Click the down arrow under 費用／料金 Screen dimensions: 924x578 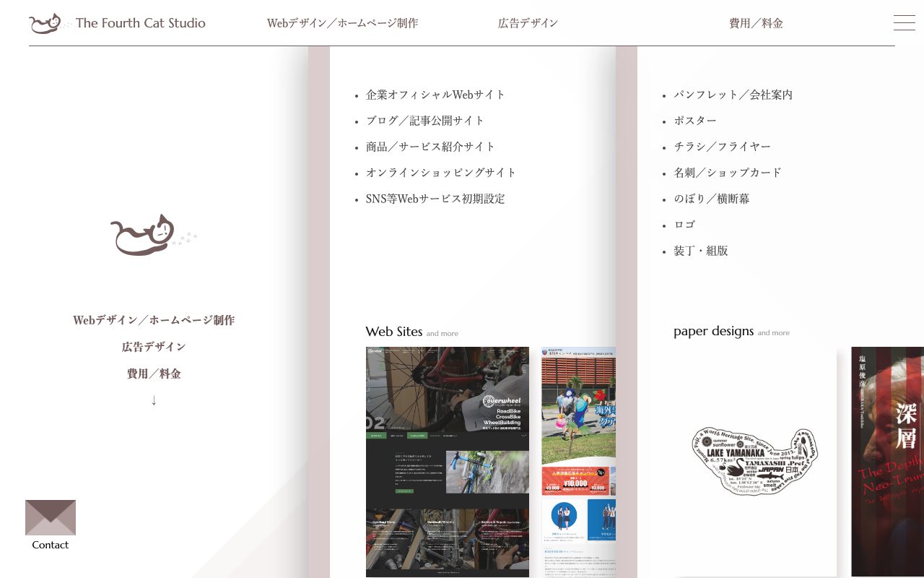click(154, 400)
